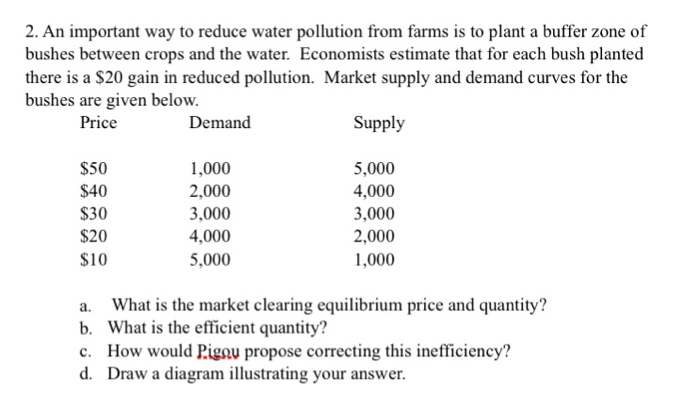Click supply value 3,000 at $30

pyautogui.click(x=374, y=214)
